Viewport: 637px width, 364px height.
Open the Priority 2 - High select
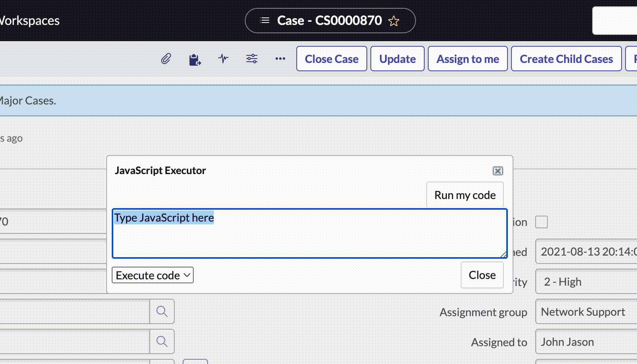586,282
